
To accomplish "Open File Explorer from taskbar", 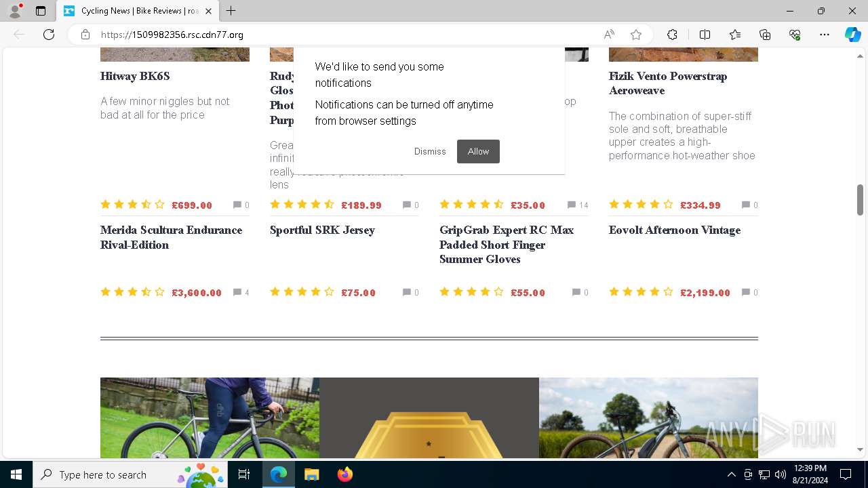I will point(311,474).
